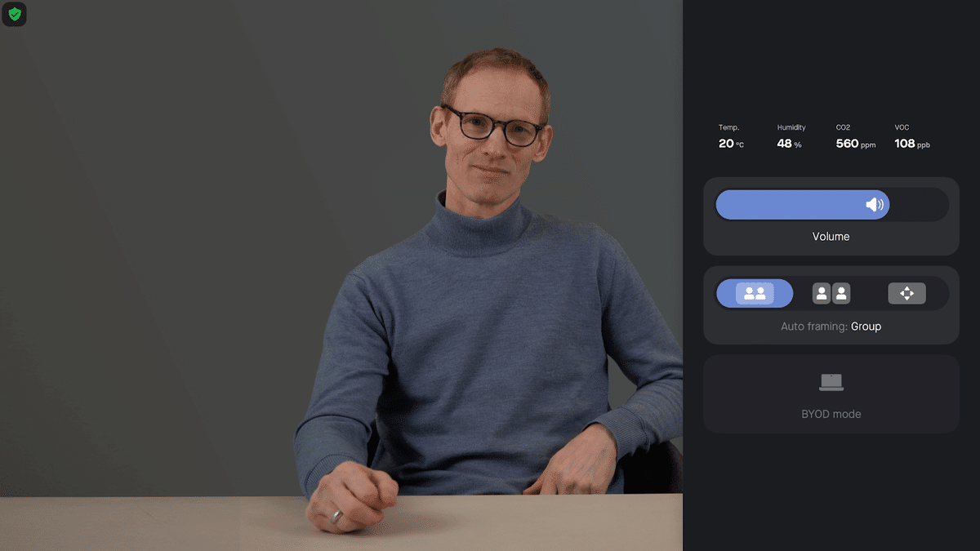The image size is (980, 551).
Task: Click the Volume label
Action: click(x=831, y=237)
